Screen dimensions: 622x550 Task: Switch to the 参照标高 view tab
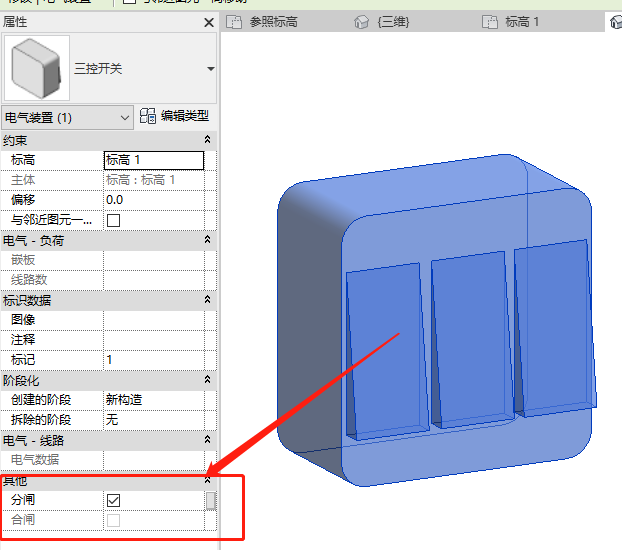pyautogui.click(x=262, y=22)
